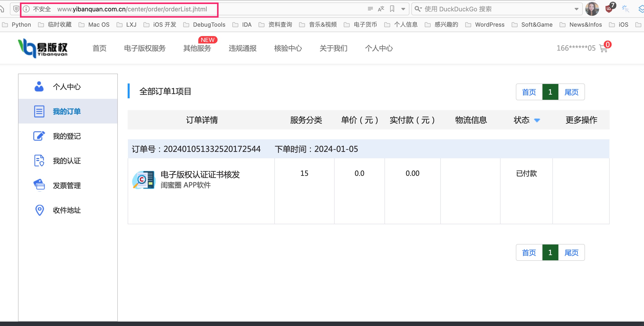The width and height of the screenshot is (644, 326).
Task: Click the shopping cart icon
Action: click(603, 48)
